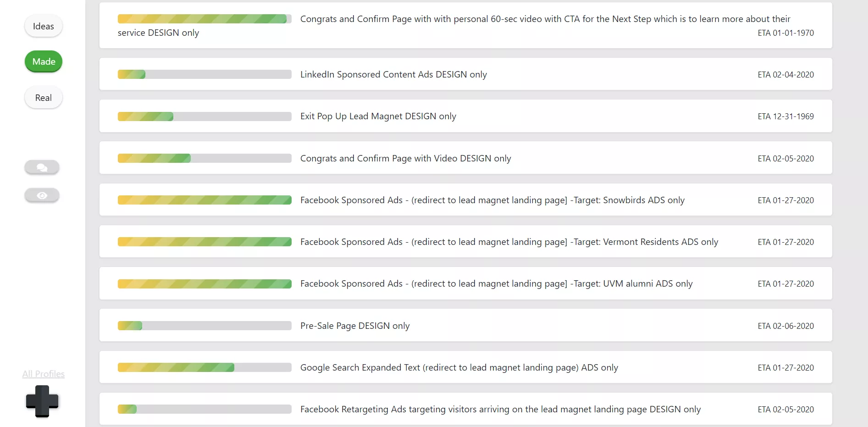Open the Exit Pop Up Lead Magnet task
This screenshot has width=868, height=427.
378,116
